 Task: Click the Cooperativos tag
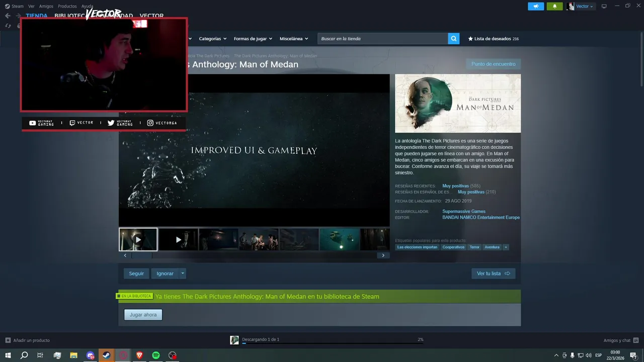pyautogui.click(x=453, y=247)
